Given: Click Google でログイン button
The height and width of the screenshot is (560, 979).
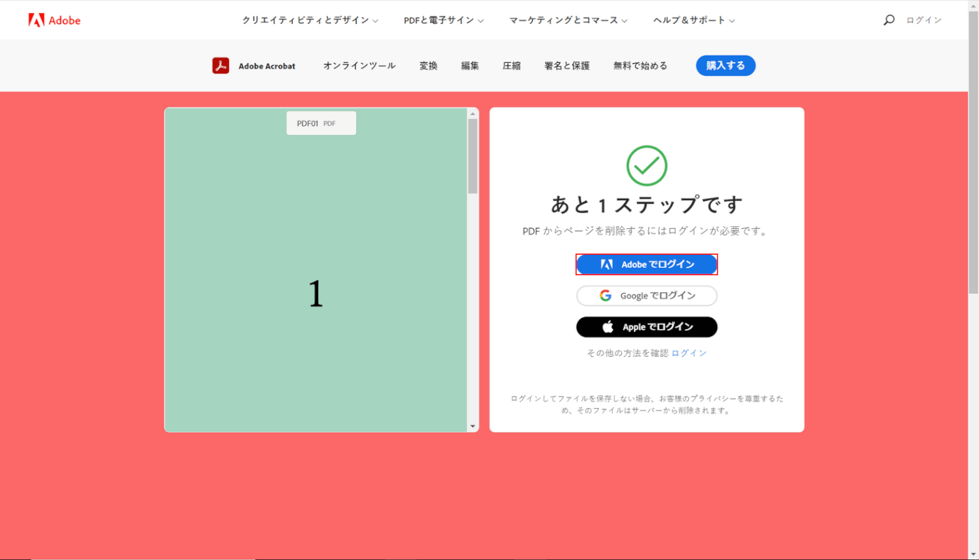Looking at the screenshot, I should 647,296.
